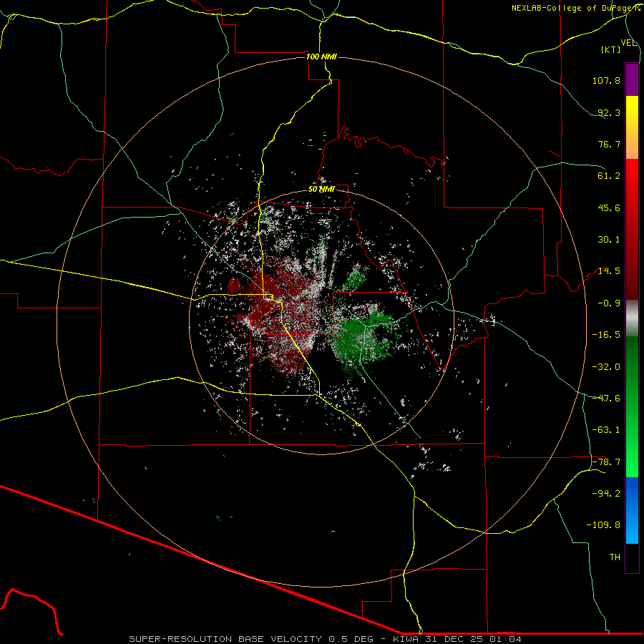This screenshot has width=644, height=644.
Task: Click the -32.0 velocity scale value
Action: tap(606, 367)
